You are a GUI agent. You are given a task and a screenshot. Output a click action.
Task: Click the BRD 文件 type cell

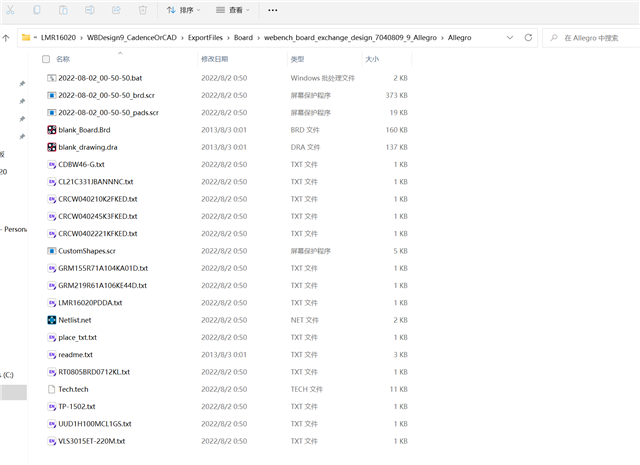tap(305, 130)
